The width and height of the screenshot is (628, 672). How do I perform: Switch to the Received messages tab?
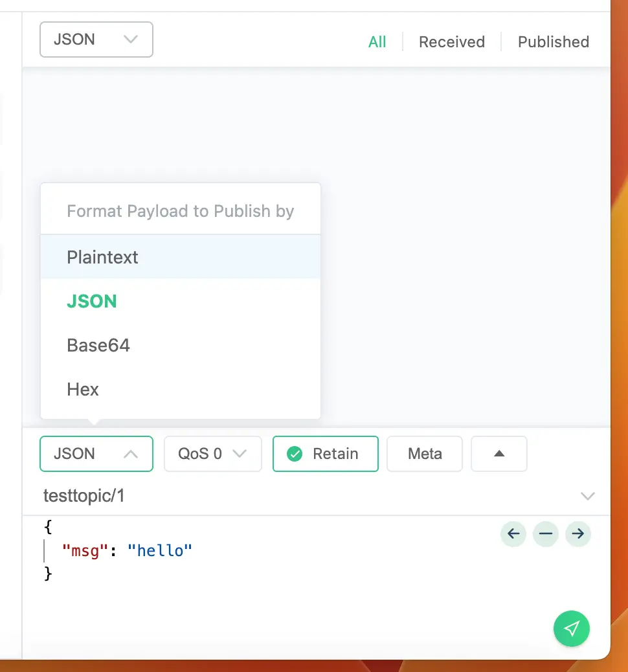[x=452, y=41]
